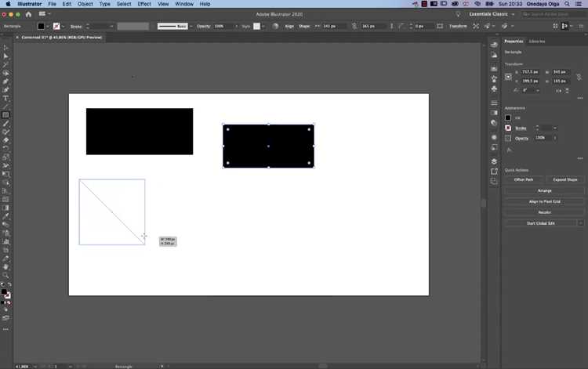Open the Window menu
The width and height of the screenshot is (588, 369).
coord(184,4)
